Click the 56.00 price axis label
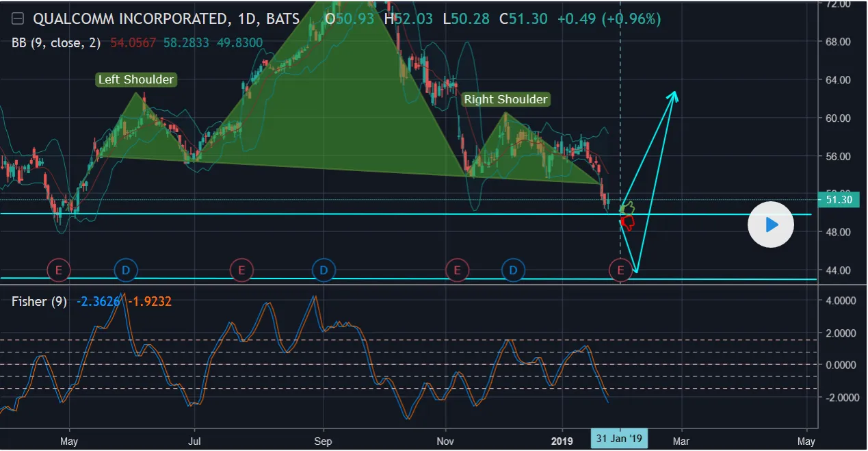868x451 pixels. point(838,156)
